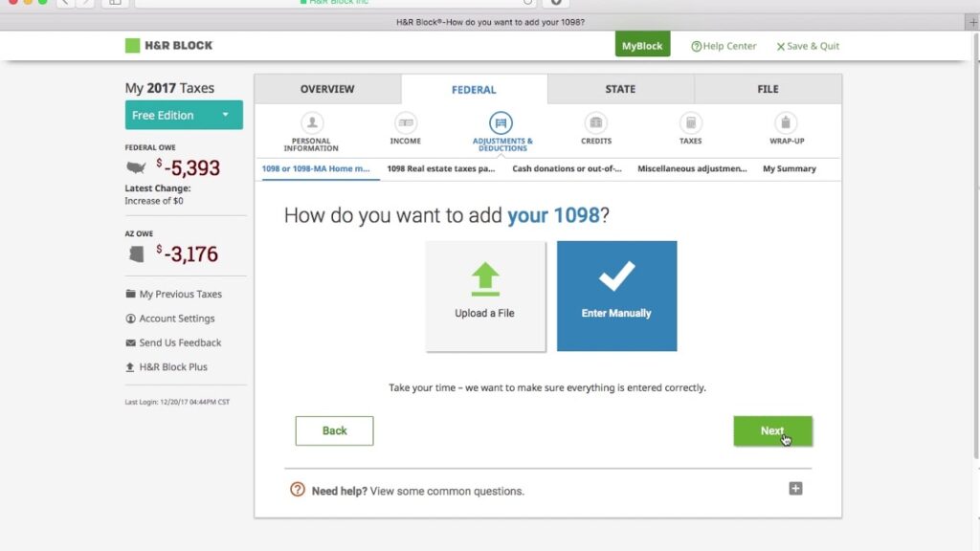The image size is (980, 551).
Task: Open the Miscellaneous adjustments subtab
Action: coord(693,168)
